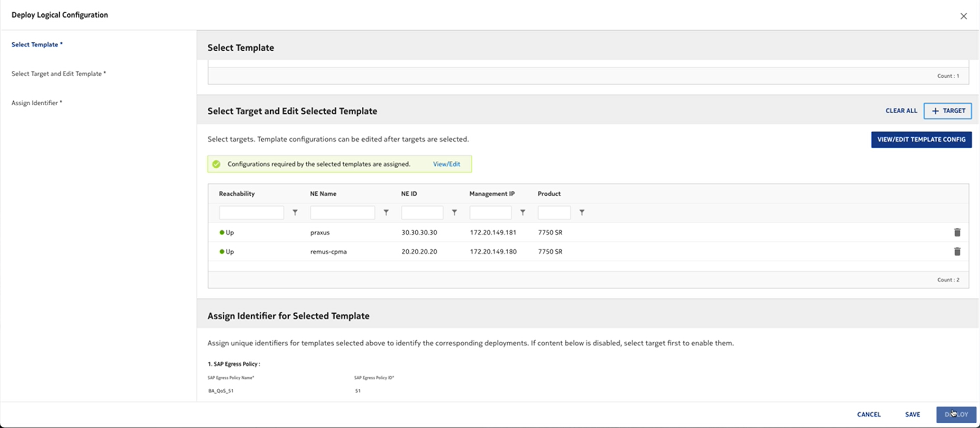Select the remus-cpma NE name cell

point(328,251)
